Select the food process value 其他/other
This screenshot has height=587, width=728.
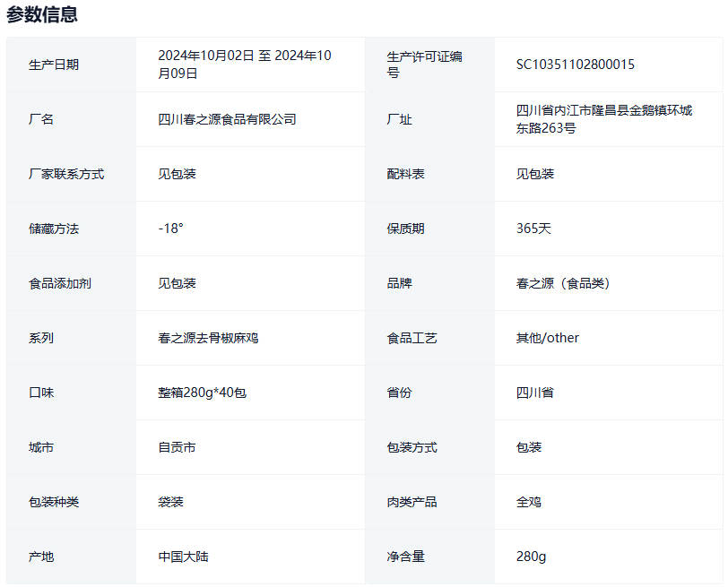(547, 338)
